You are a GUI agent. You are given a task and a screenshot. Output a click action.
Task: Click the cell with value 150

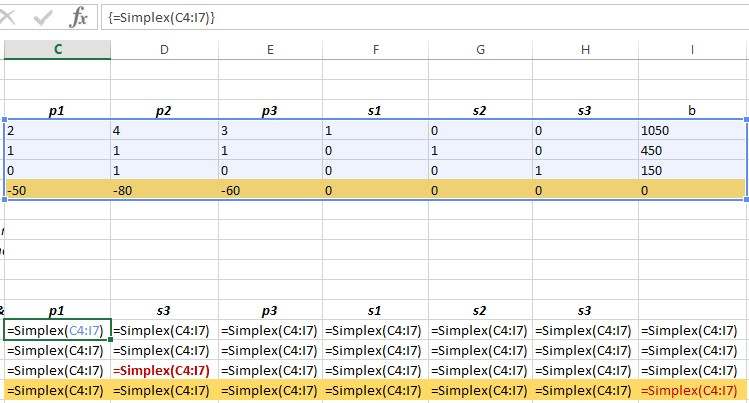coord(692,170)
